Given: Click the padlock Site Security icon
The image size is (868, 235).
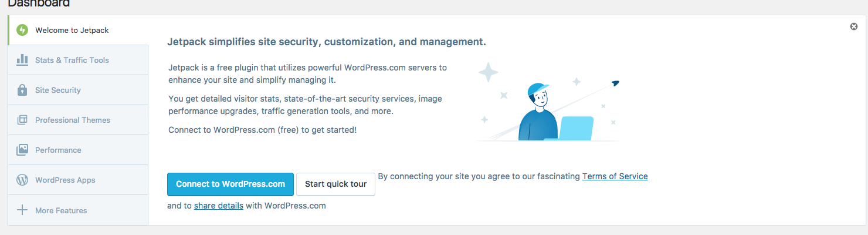Looking at the screenshot, I should tap(22, 90).
